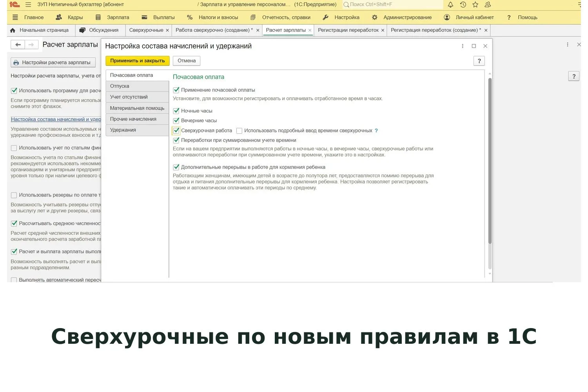Click the Отмена button
Viewport: 588px width, 392px height.
[x=187, y=61]
